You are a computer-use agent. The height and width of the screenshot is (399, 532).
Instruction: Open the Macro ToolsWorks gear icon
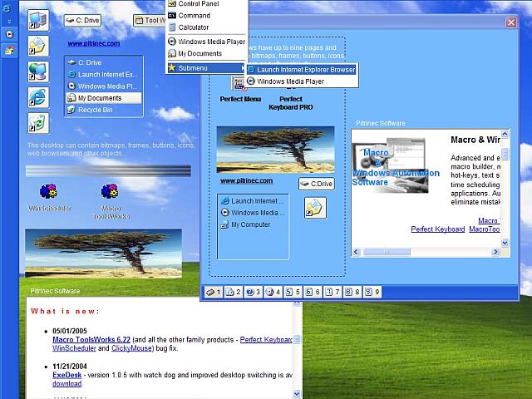[x=110, y=192]
